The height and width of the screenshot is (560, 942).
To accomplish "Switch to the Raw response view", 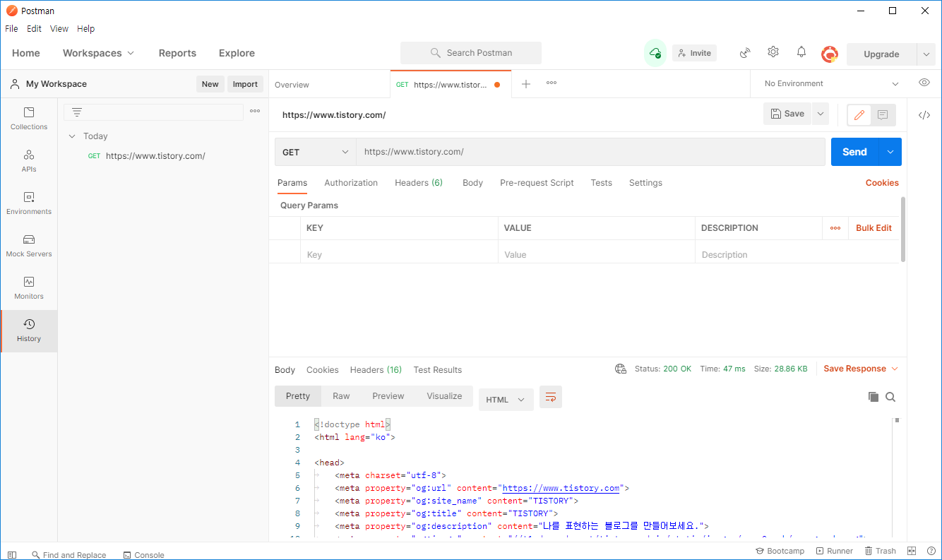I will coord(341,396).
